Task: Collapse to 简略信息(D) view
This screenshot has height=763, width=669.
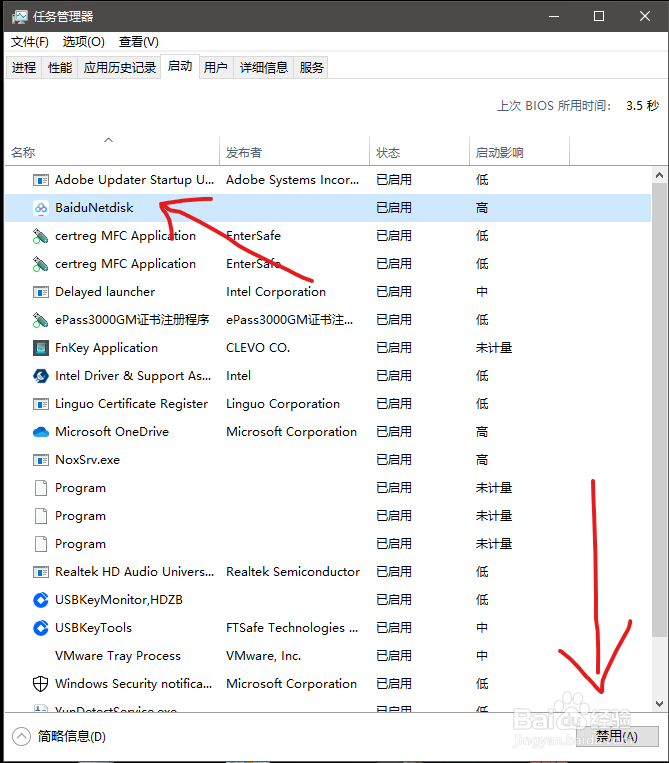Action: [x=59, y=737]
